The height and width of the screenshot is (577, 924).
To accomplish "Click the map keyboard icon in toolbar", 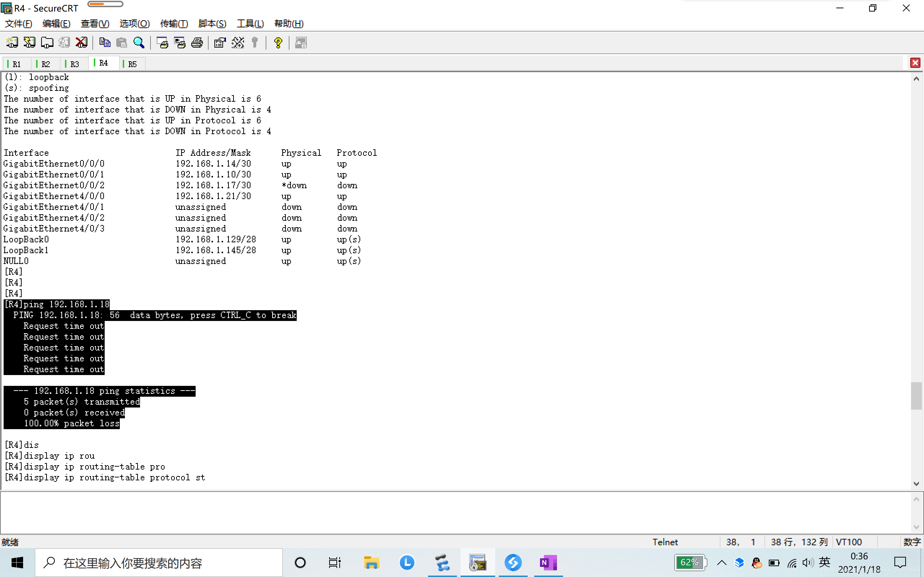I will 237,42.
